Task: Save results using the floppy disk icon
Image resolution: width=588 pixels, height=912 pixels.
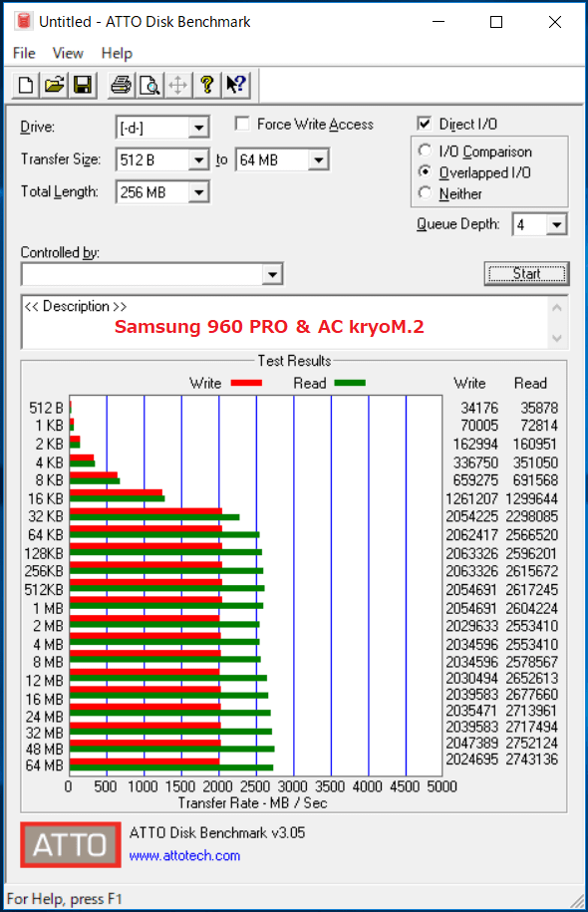Action: (83, 85)
